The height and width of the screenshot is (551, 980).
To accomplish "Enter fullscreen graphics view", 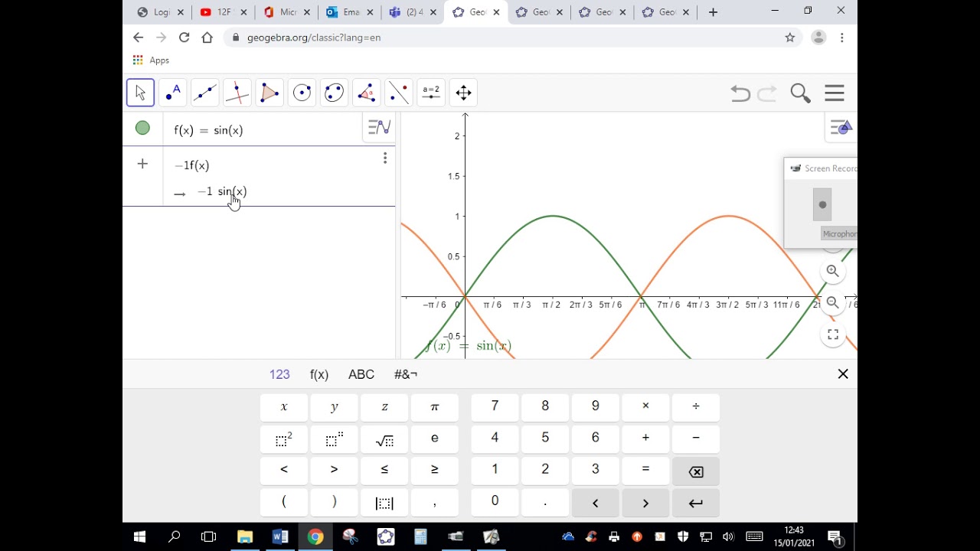I will pos(833,334).
